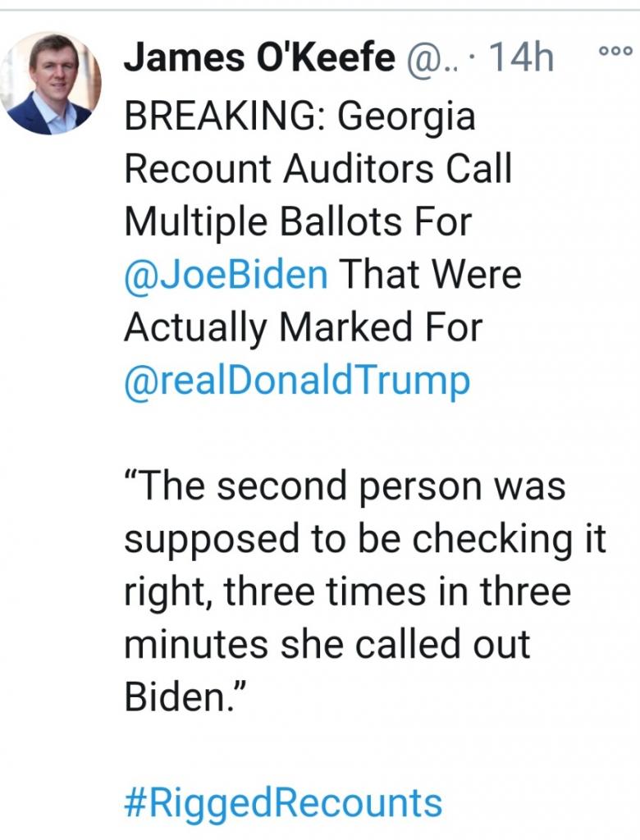
Task: Visit the @realDonaldTrump mention link
Action: [297, 381]
